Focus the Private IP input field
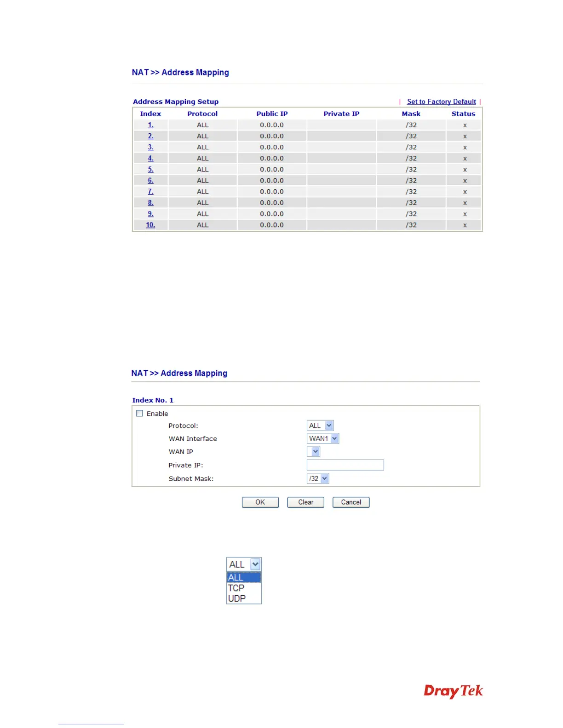 (345, 465)
